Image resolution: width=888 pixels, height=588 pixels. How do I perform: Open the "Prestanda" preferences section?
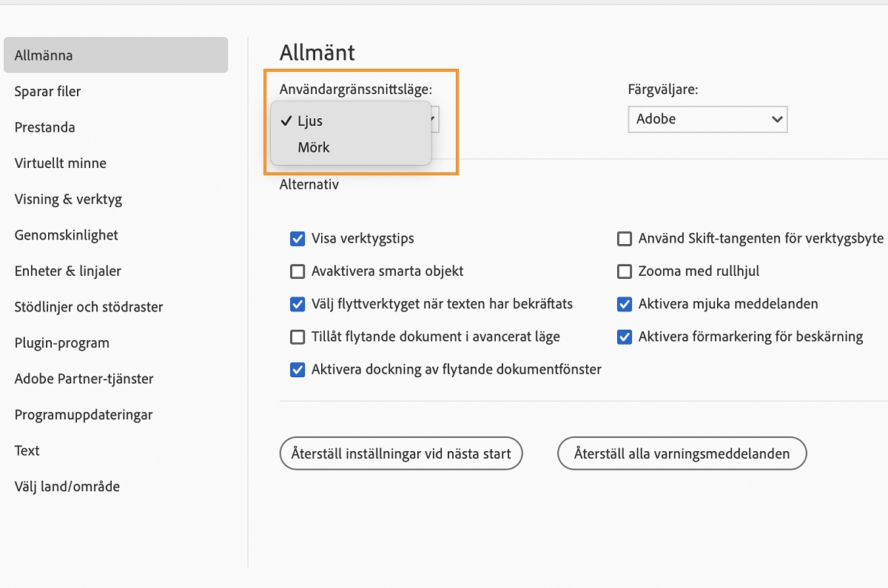click(44, 127)
